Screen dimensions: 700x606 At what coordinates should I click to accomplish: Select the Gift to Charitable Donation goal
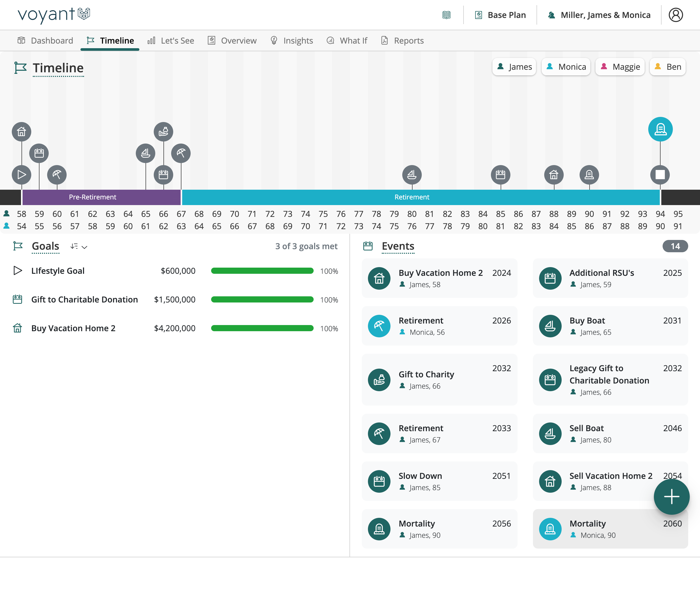pos(85,300)
